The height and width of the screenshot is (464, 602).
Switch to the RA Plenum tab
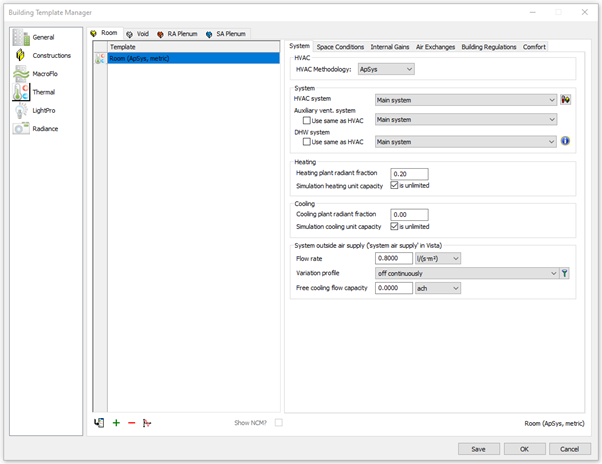174,33
